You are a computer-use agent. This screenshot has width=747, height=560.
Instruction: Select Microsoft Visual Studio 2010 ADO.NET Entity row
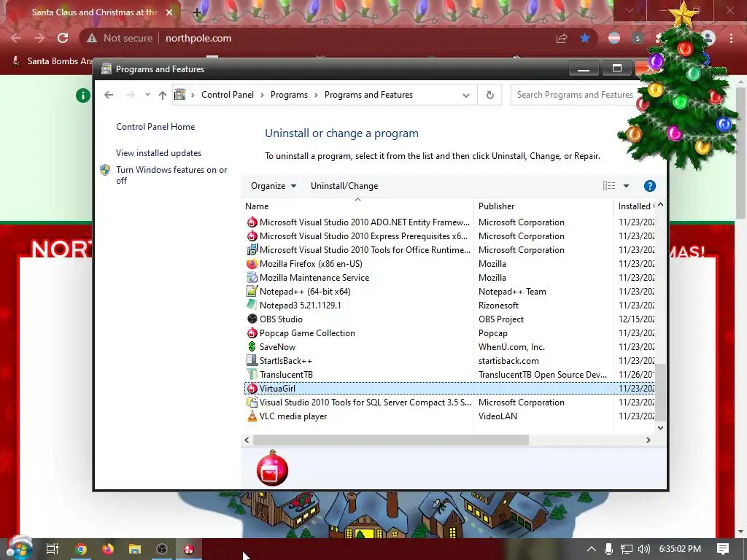coord(449,222)
